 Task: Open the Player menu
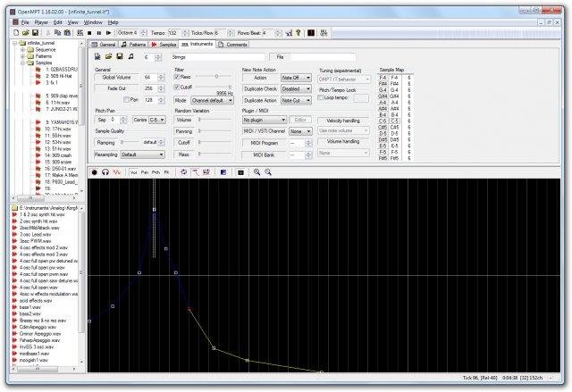coord(41,21)
